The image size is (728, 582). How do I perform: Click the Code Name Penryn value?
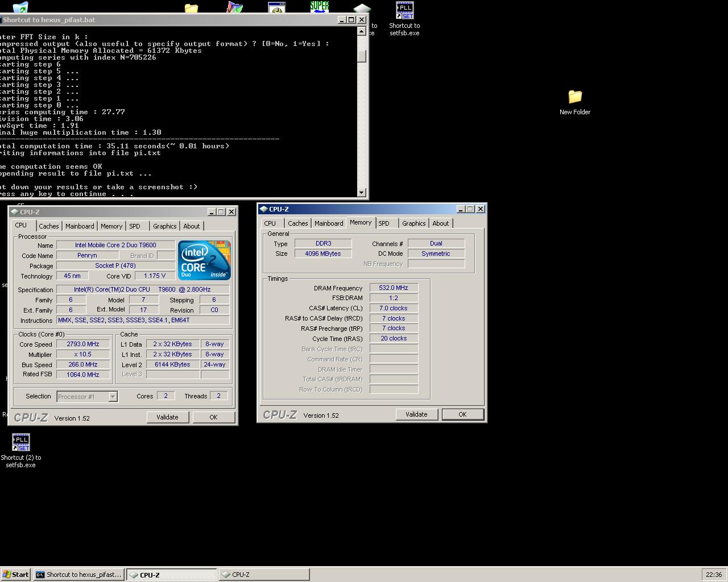coord(87,255)
